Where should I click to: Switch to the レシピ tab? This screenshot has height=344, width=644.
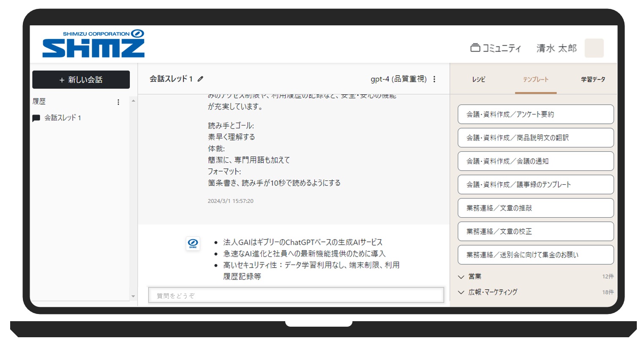479,79
